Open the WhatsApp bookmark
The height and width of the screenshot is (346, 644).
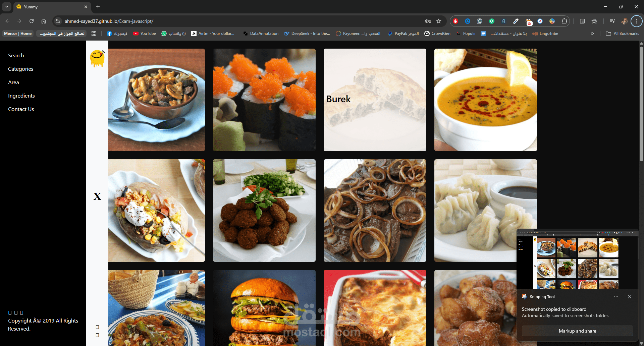174,34
